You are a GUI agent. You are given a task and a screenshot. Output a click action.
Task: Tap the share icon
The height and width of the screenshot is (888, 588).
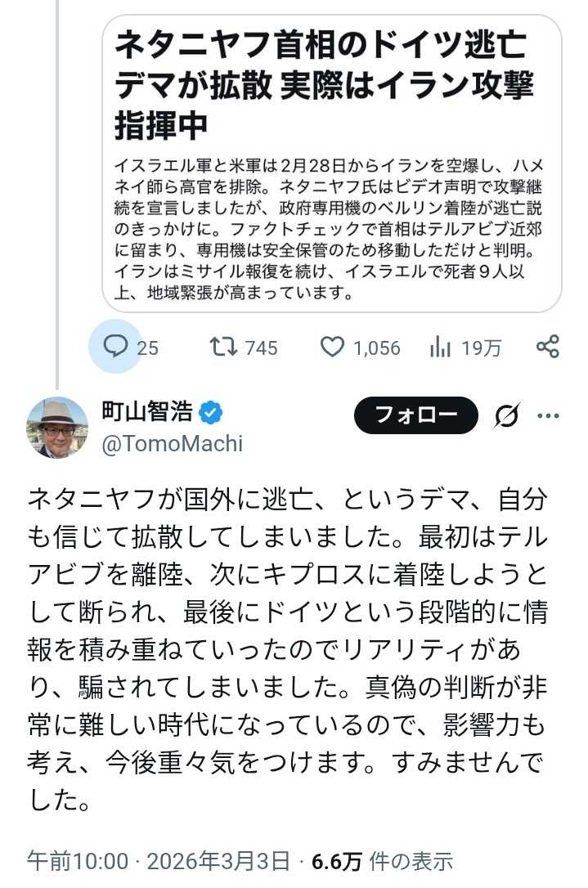click(x=547, y=348)
